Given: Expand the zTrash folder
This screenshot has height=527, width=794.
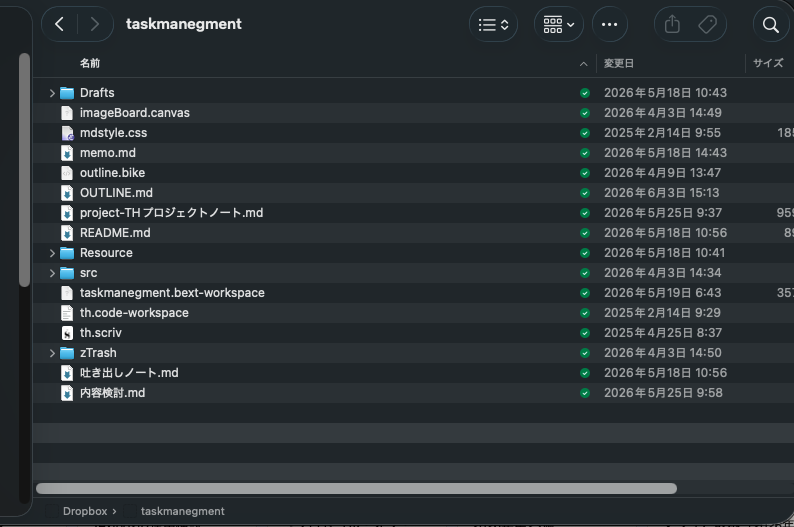Looking at the screenshot, I should 52,353.
